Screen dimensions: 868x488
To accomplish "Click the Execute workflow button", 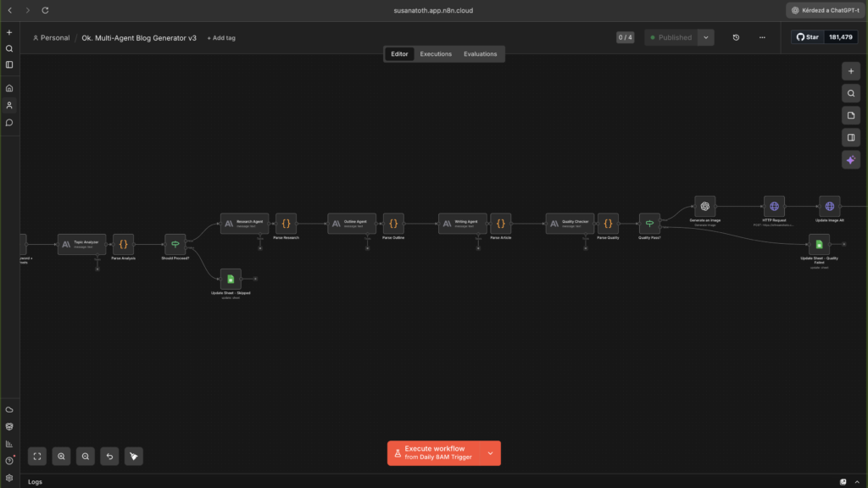I will tap(434, 453).
